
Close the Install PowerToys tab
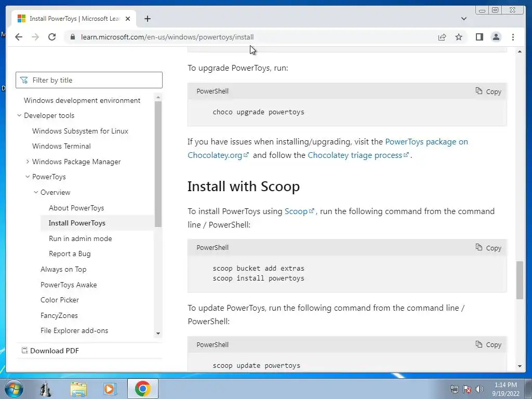pos(128,19)
